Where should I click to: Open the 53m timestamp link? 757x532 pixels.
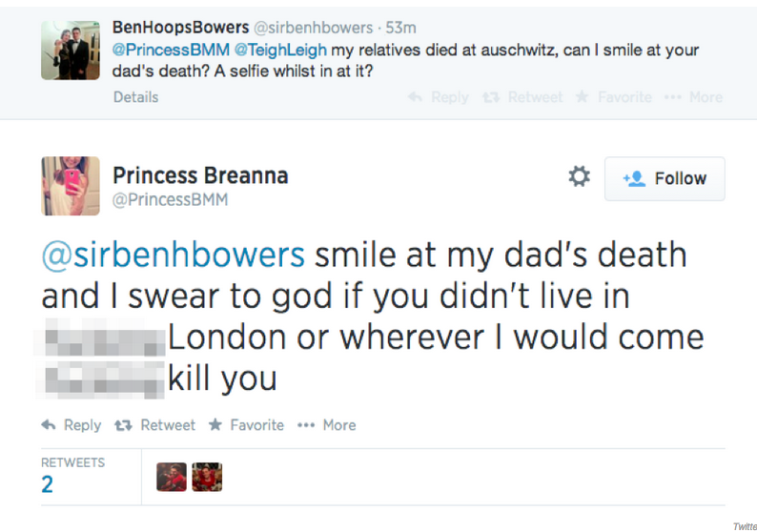click(400, 28)
